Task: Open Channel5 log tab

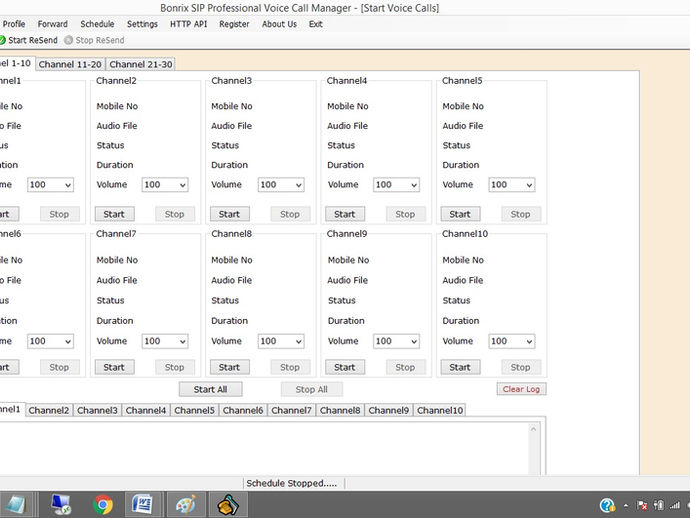Action: [195, 410]
